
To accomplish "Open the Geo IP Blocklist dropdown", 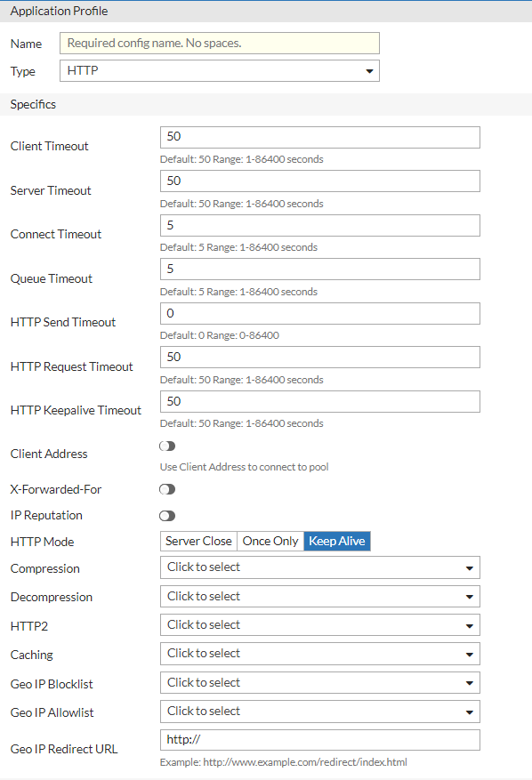I will coord(318,682).
